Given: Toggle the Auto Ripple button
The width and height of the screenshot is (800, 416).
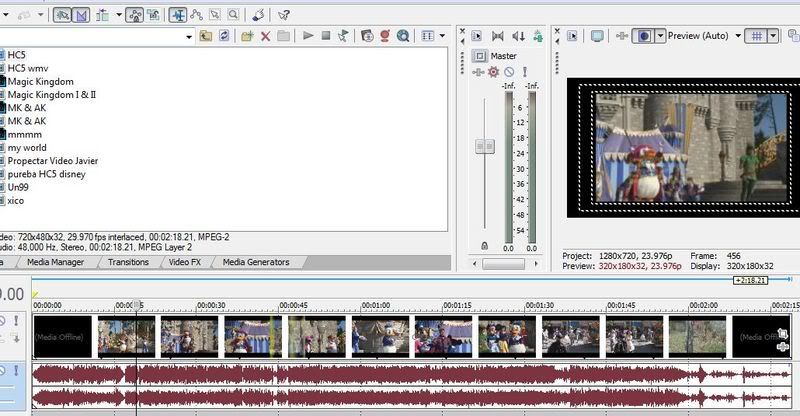Looking at the screenshot, I should click(103, 15).
